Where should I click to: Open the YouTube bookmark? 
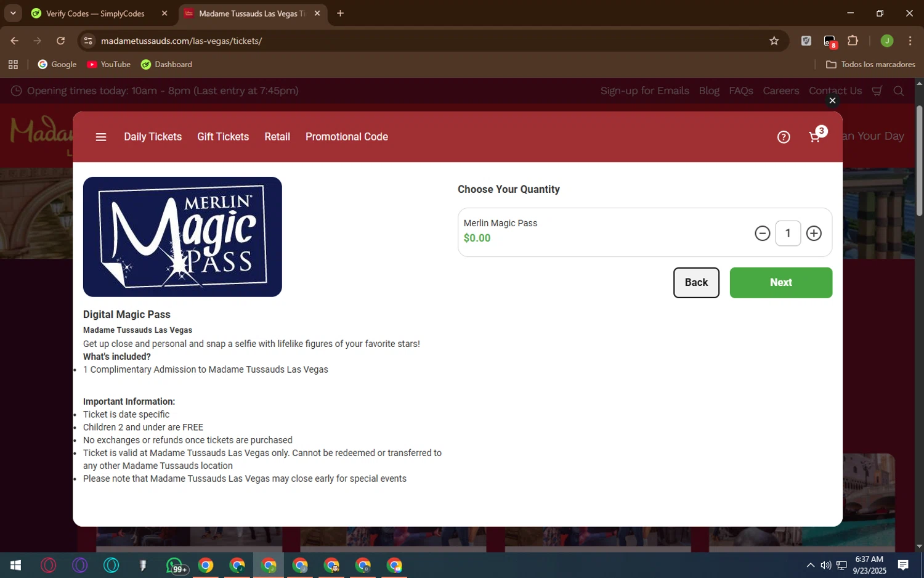click(109, 65)
